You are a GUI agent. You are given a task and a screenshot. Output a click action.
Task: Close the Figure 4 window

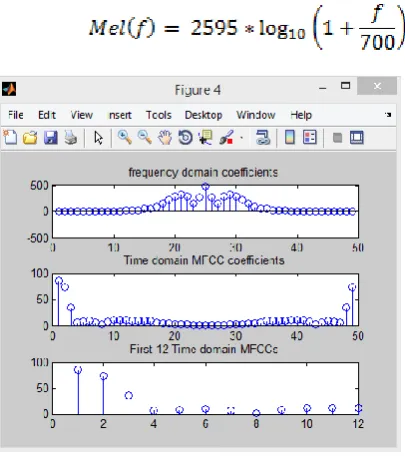tap(377, 86)
